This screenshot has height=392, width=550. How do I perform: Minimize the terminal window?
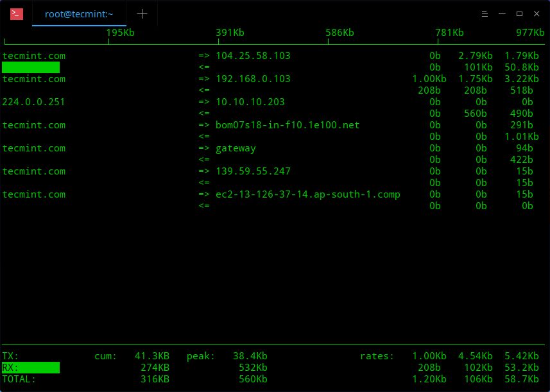click(502, 14)
